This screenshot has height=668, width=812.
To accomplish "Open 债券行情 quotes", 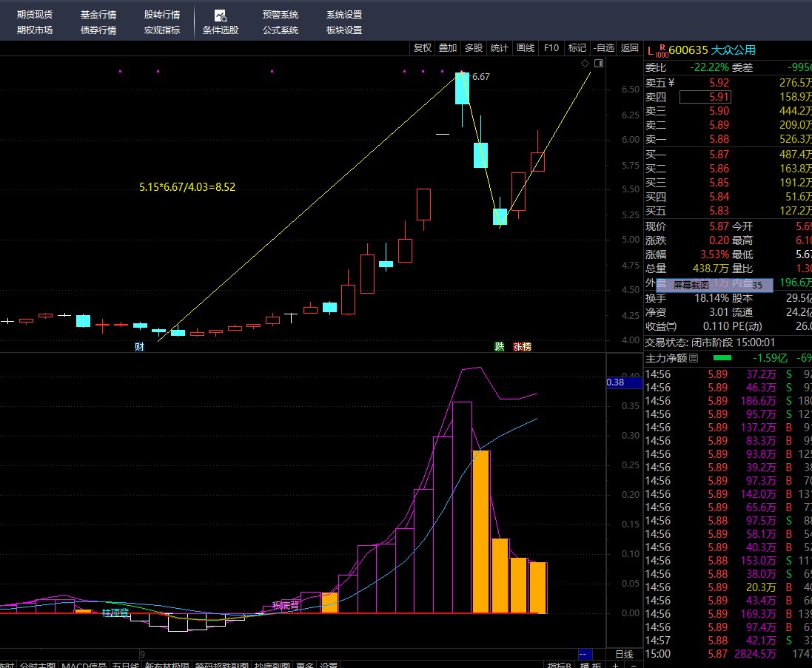I will click(98, 30).
